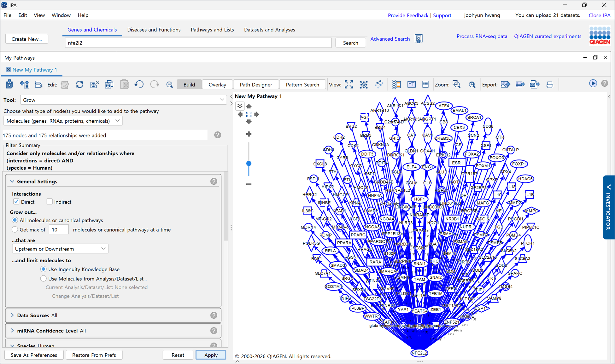Screen dimensions: 615x364
Task: Open the Edit menu
Action: click(23, 15)
